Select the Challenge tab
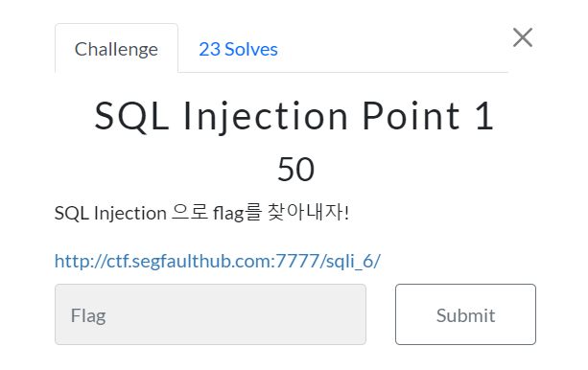Image resolution: width=588 pixels, height=370 pixels. click(116, 48)
